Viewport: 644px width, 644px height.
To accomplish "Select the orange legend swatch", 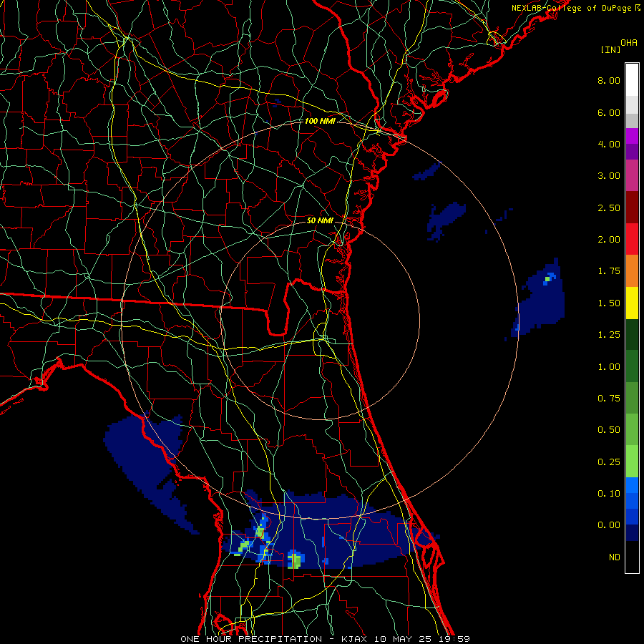I will (632, 271).
